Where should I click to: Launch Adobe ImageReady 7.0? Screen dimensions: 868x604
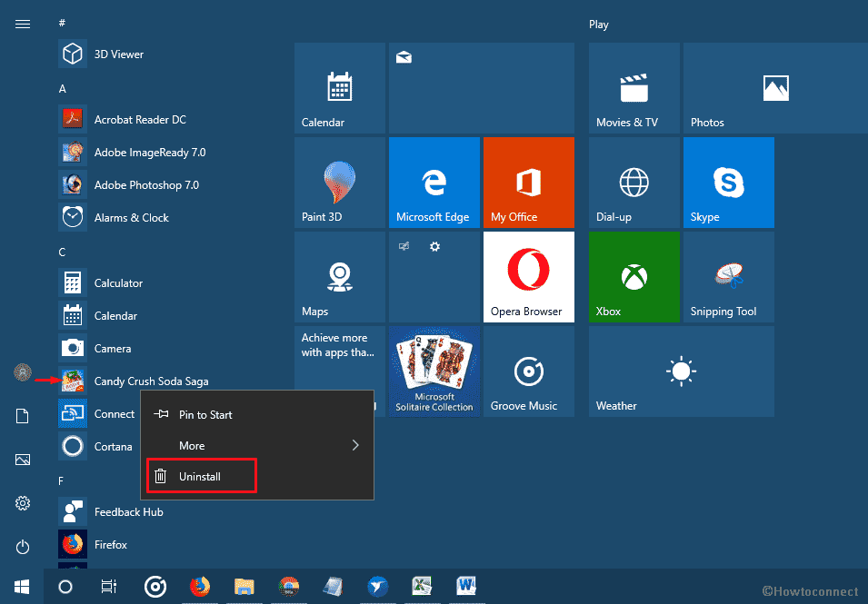(166, 152)
